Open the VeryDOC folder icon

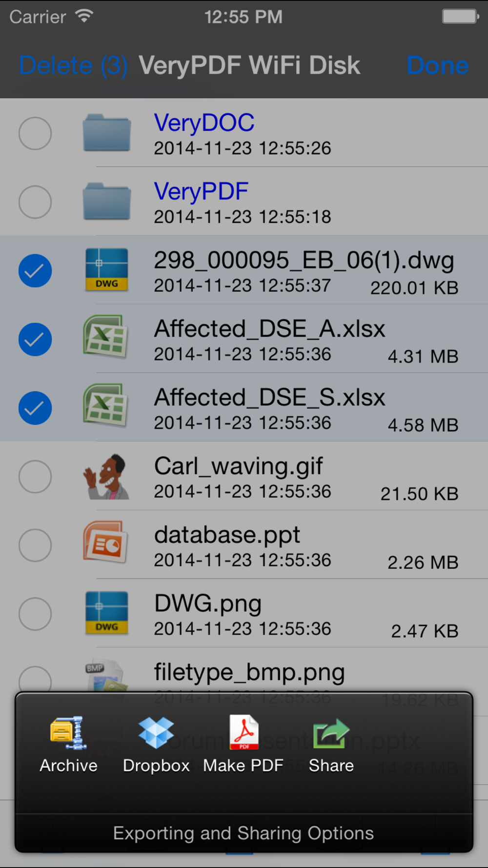coord(106,133)
